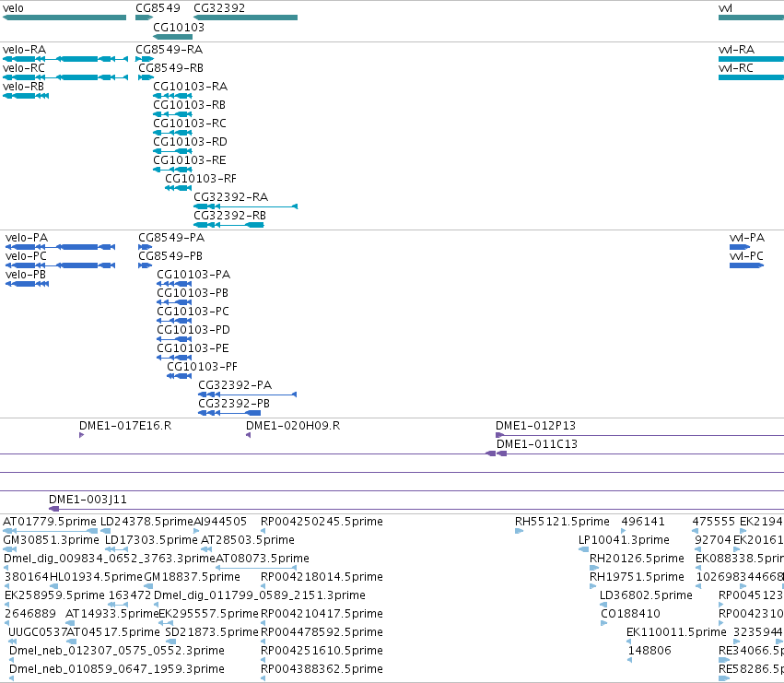Select the wl-RA transcript label
Viewport: 784px width, 683px height.
pyautogui.click(x=736, y=50)
